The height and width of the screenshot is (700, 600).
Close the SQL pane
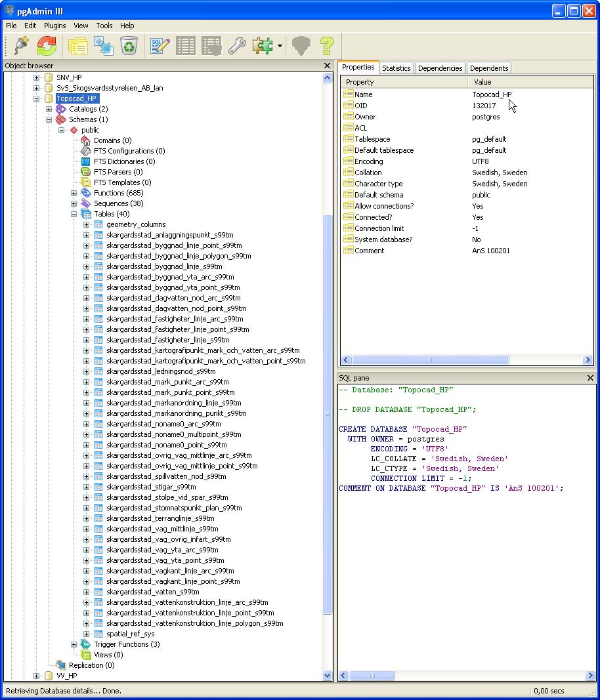[590, 378]
